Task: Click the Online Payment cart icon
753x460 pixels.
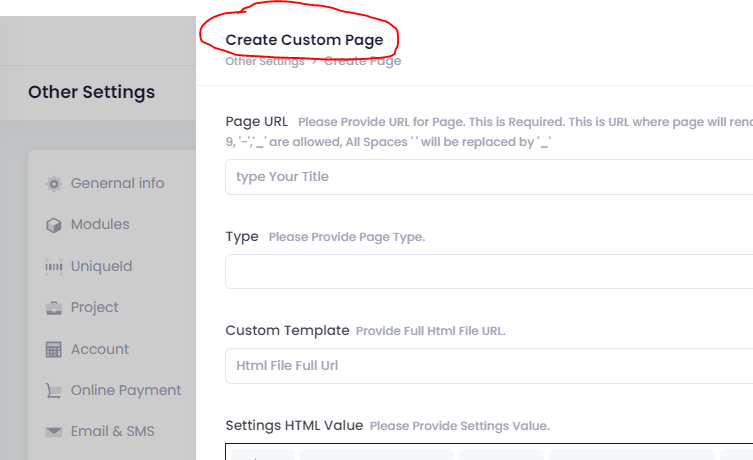Action: pos(54,391)
